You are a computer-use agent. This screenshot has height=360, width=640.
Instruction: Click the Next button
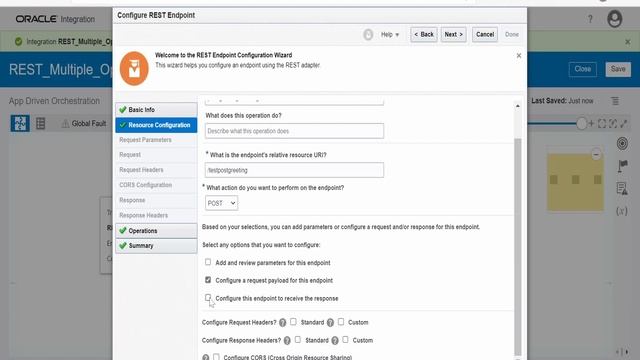click(453, 35)
